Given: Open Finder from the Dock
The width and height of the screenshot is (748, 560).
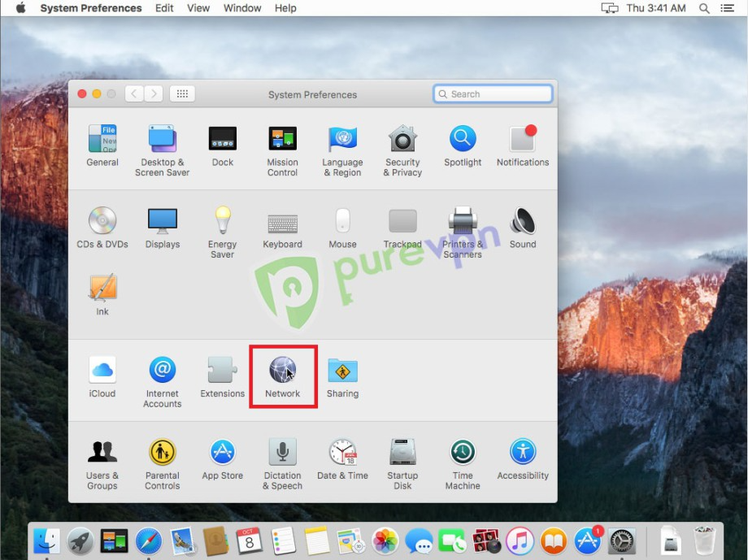Looking at the screenshot, I should [x=46, y=541].
